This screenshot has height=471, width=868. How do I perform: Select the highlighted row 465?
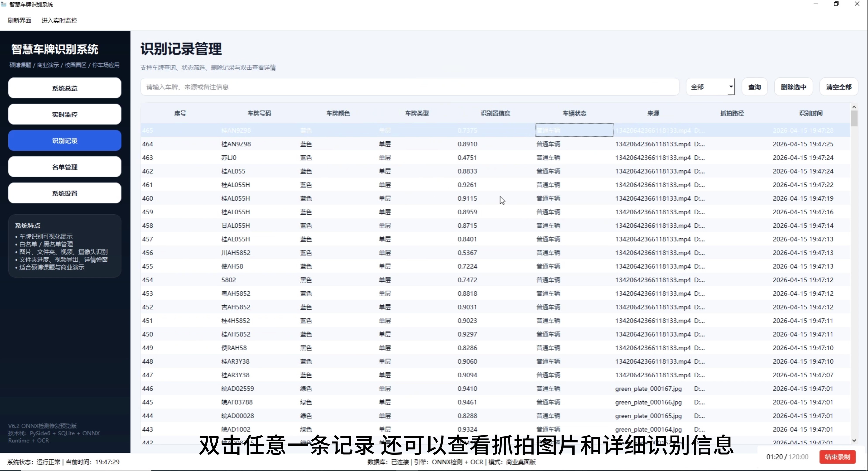[495, 130]
